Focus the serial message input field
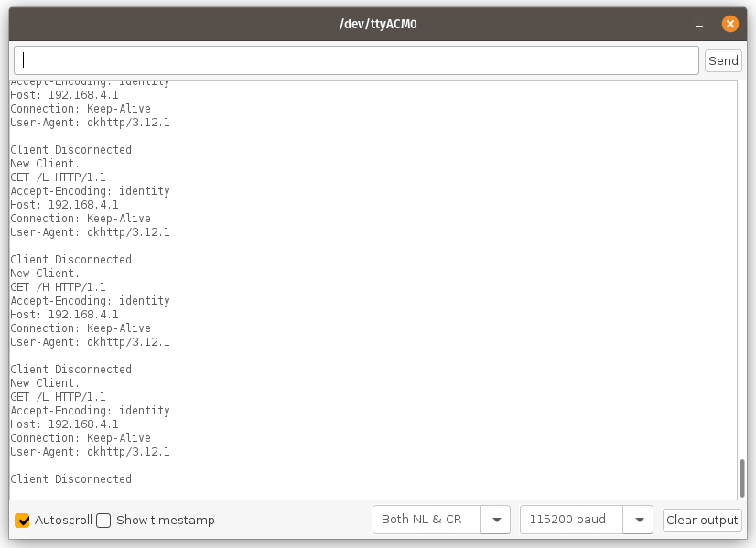This screenshot has width=756, height=548. [357, 60]
